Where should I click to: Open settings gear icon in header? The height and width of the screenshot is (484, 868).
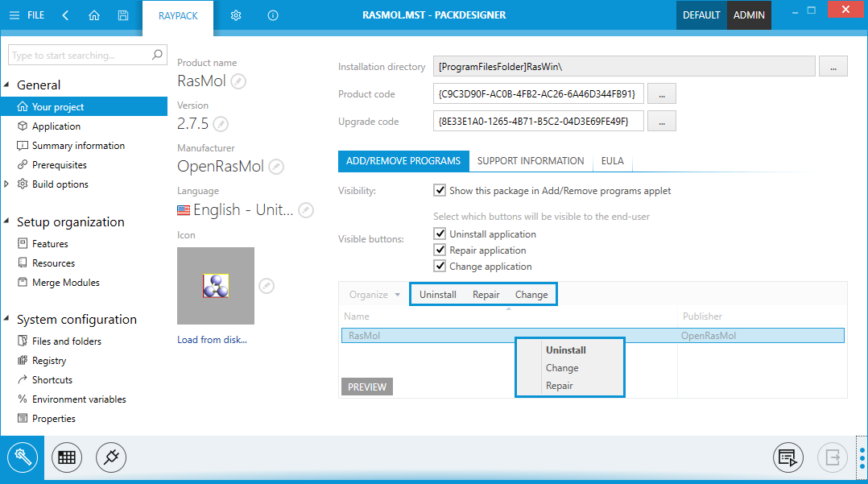tap(236, 15)
